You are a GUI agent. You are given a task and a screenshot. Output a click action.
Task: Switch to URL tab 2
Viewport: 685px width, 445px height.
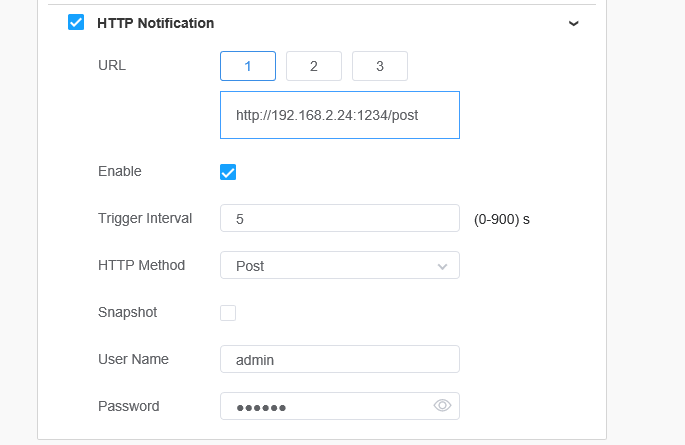pyautogui.click(x=314, y=66)
